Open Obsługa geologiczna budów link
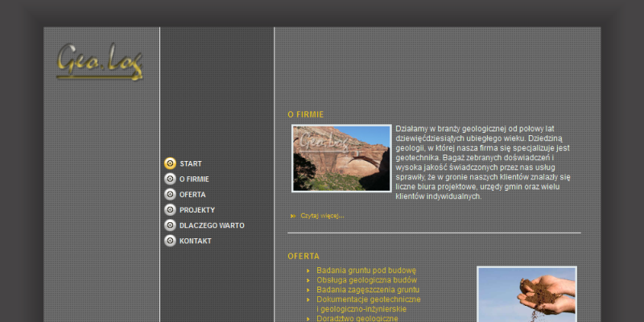Screen dimensions: 644x322 click(x=366, y=280)
